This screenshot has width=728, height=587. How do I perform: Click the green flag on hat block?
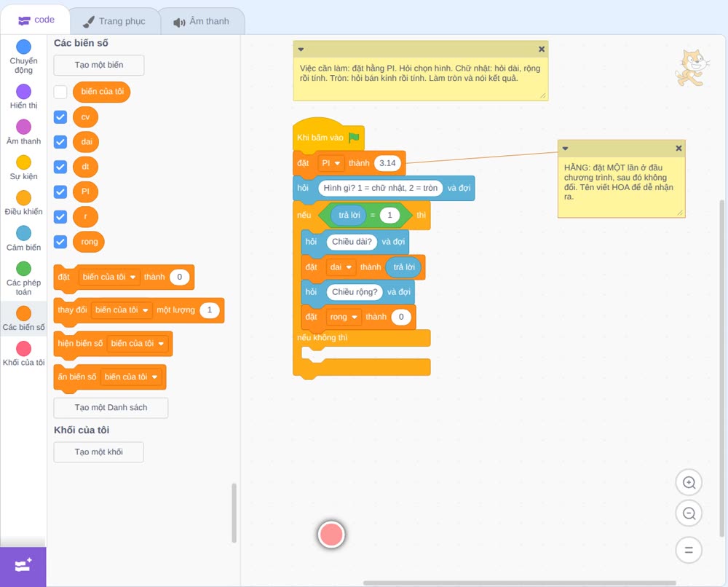coord(354,138)
